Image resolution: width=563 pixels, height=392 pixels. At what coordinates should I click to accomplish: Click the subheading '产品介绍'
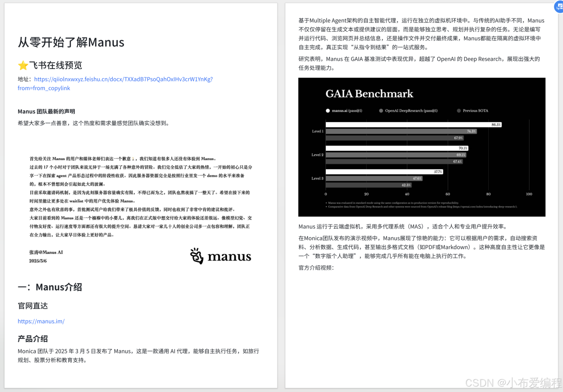33,339
